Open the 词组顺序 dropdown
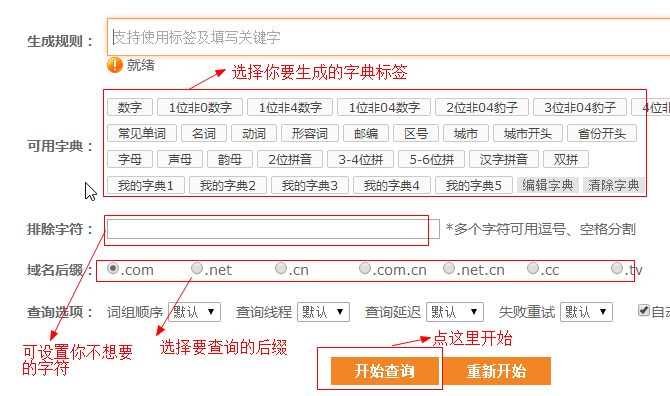670x396 pixels. [x=194, y=312]
